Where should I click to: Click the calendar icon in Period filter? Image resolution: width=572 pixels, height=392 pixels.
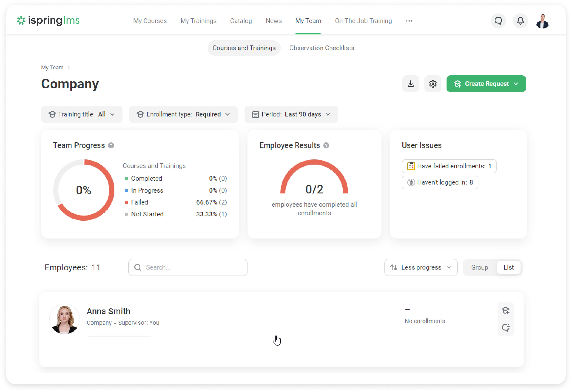click(255, 115)
